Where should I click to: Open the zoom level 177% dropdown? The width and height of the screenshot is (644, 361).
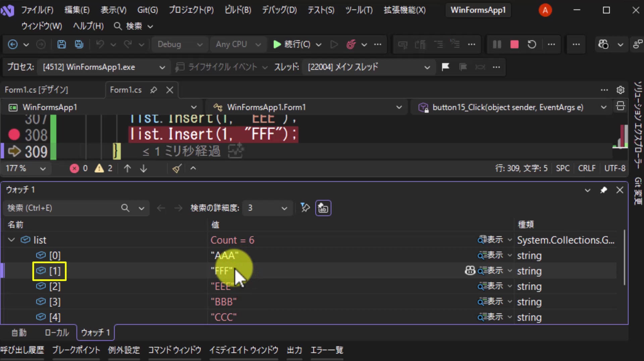(x=25, y=168)
